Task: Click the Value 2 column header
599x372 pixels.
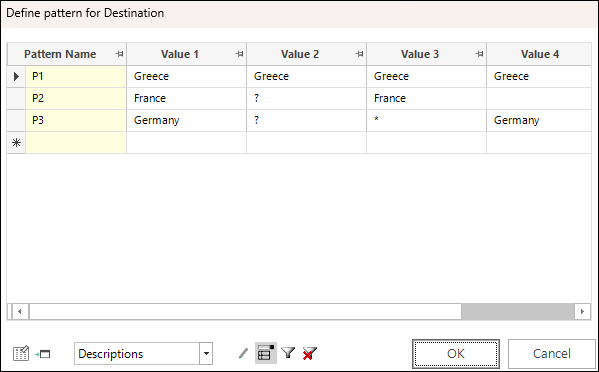Action: pos(307,54)
